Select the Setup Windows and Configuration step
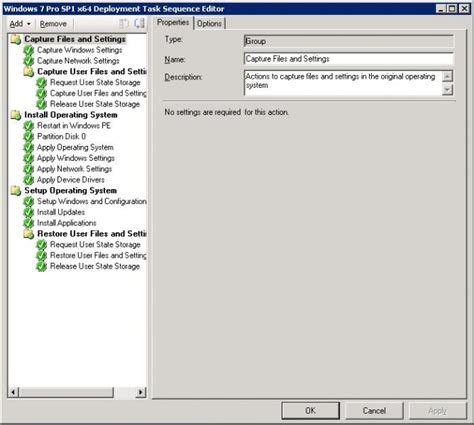The width and height of the screenshot is (474, 425). point(92,201)
